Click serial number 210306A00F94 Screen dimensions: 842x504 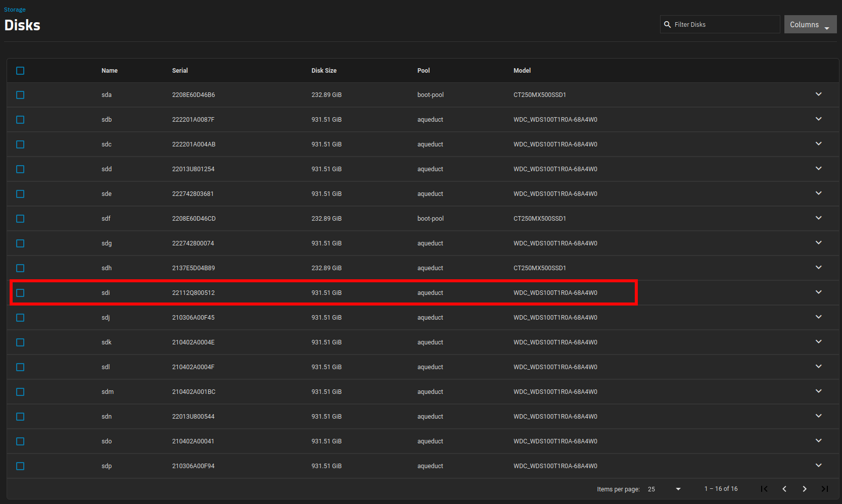(x=193, y=466)
